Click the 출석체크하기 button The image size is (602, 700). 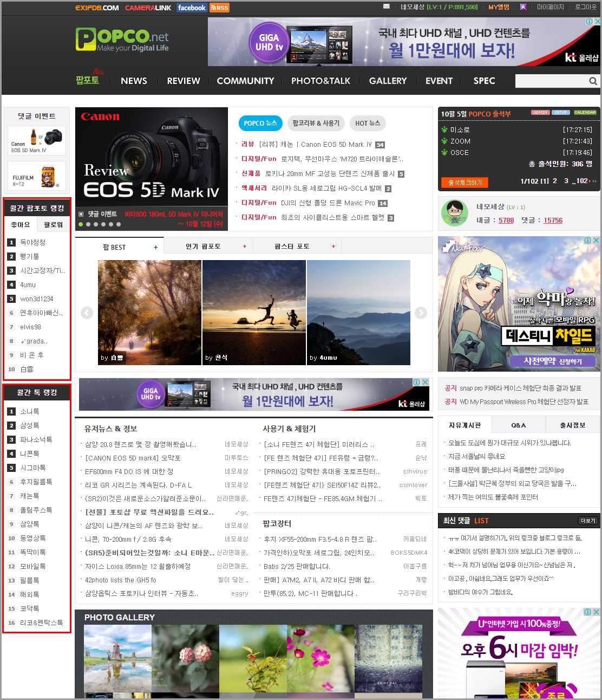coord(464,183)
